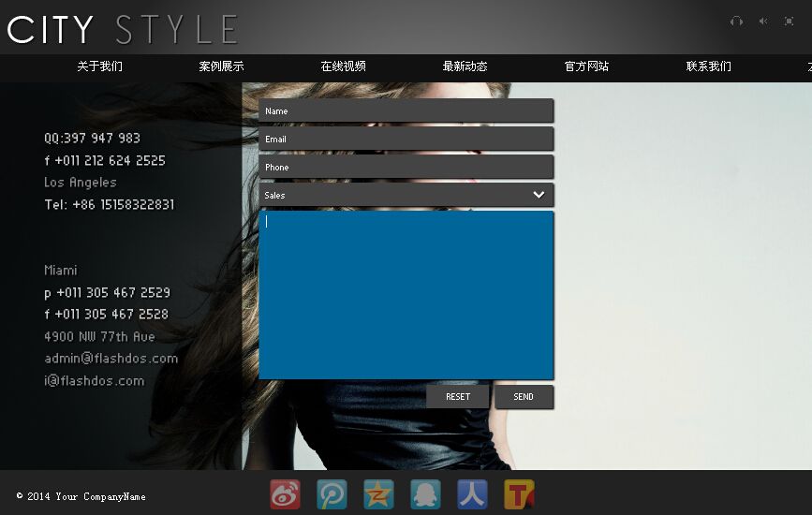Open the Sina Weibo share icon
This screenshot has width=812, height=515.
click(x=286, y=493)
